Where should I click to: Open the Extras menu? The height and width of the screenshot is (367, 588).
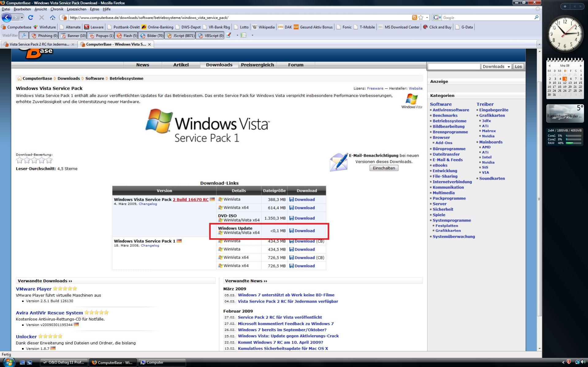[94, 9]
